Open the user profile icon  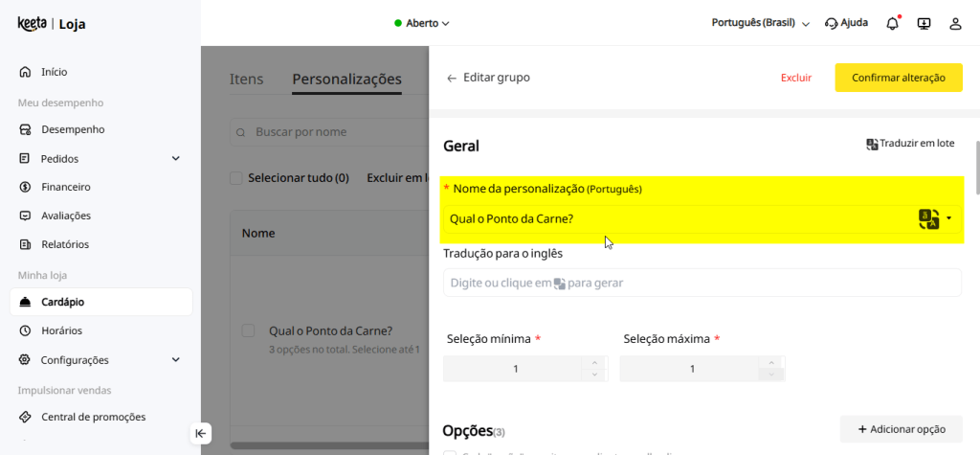[954, 23]
